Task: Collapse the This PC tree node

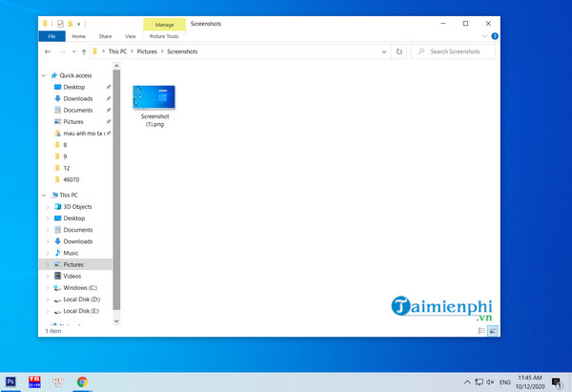Action: 44,196
